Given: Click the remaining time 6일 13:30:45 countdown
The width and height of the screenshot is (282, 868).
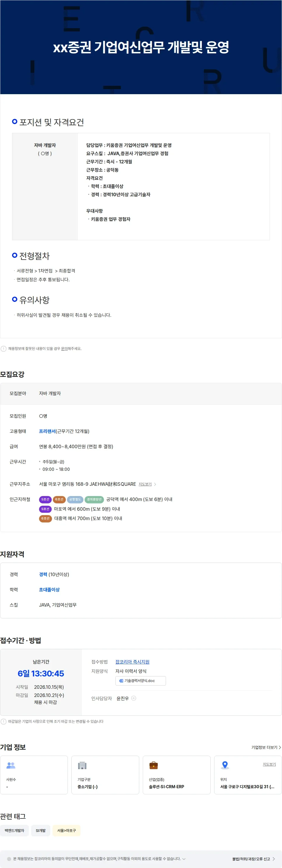Looking at the screenshot, I should (41, 674).
